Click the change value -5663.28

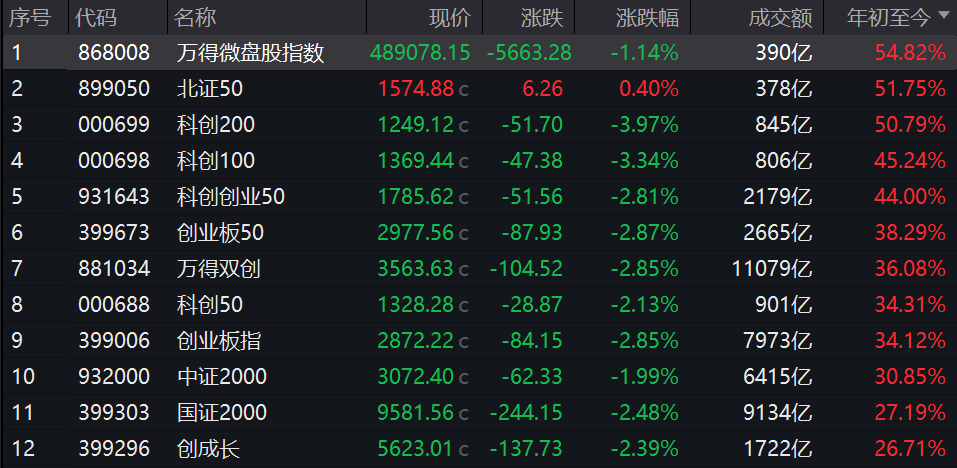[529, 53]
